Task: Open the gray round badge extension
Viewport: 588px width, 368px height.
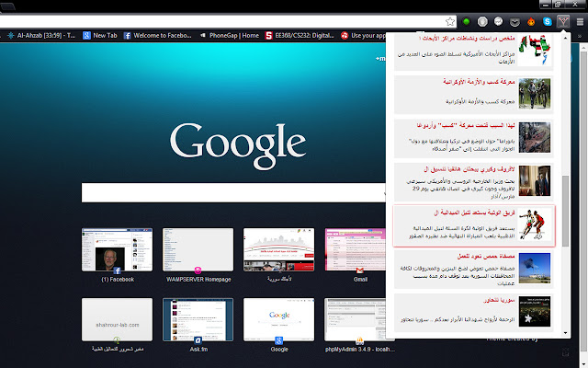Action: 482,22
